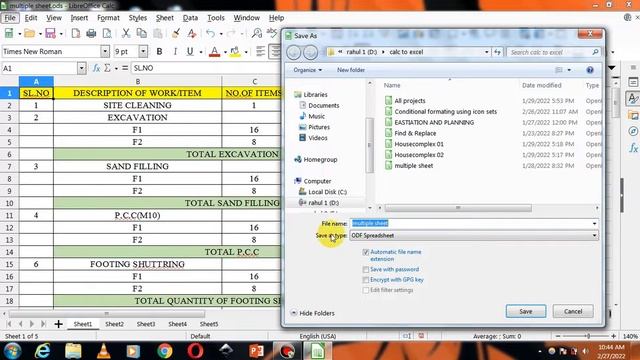The height and width of the screenshot is (360, 640).
Task: Open the change view dropdown arrow
Action: [569, 70]
